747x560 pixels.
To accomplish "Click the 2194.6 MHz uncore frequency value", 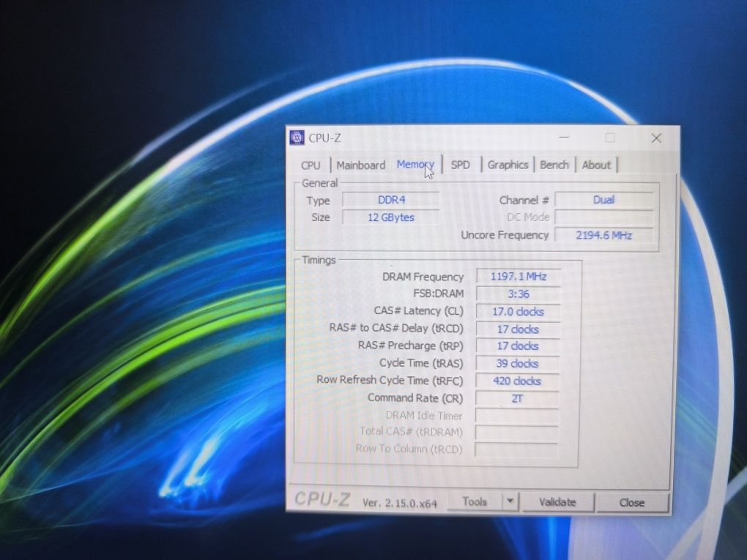I will click(603, 235).
